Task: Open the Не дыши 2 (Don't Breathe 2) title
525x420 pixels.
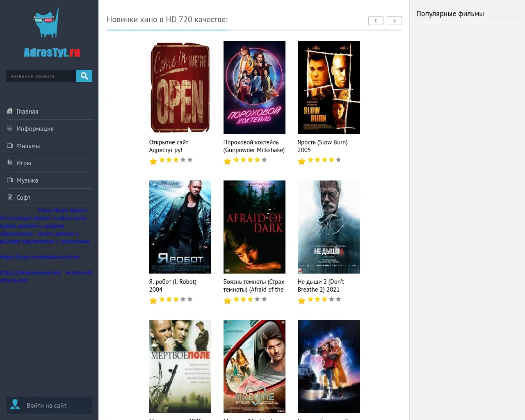Action: pyautogui.click(x=321, y=285)
